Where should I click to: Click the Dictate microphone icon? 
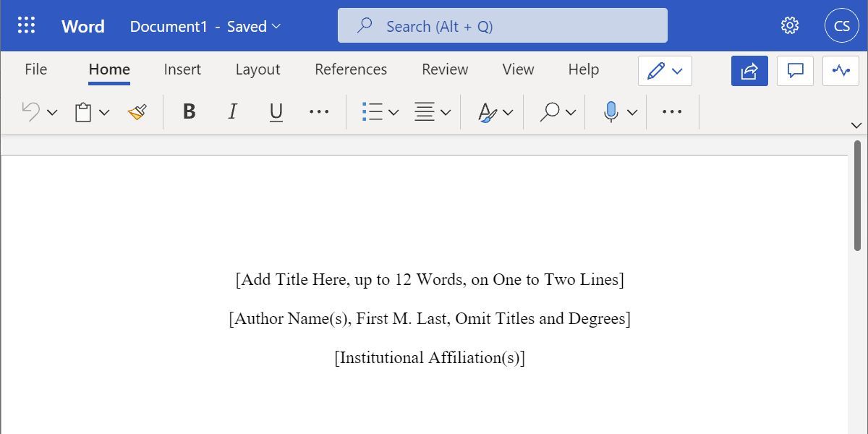(x=611, y=112)
